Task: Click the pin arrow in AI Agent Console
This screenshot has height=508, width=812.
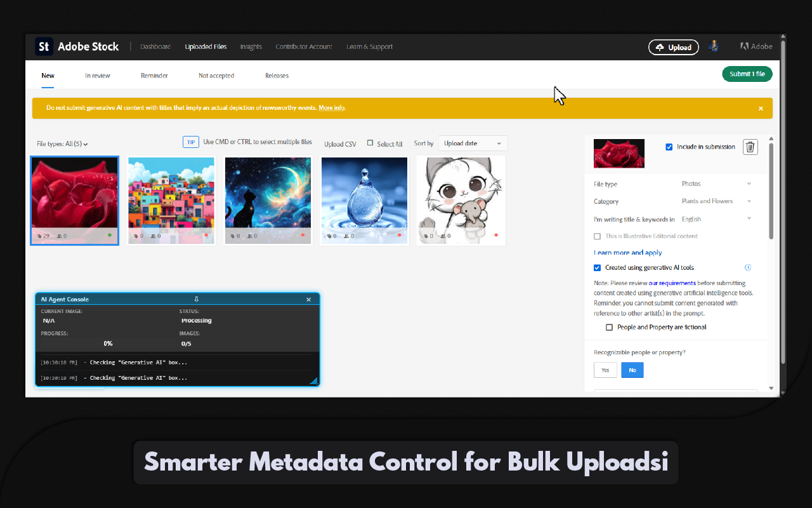Action: pyautogui.click(x=197, y=299)
